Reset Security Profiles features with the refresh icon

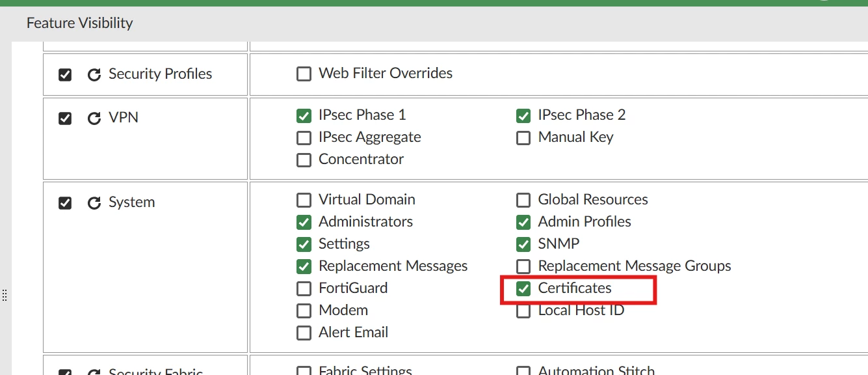tap(94, 75)
